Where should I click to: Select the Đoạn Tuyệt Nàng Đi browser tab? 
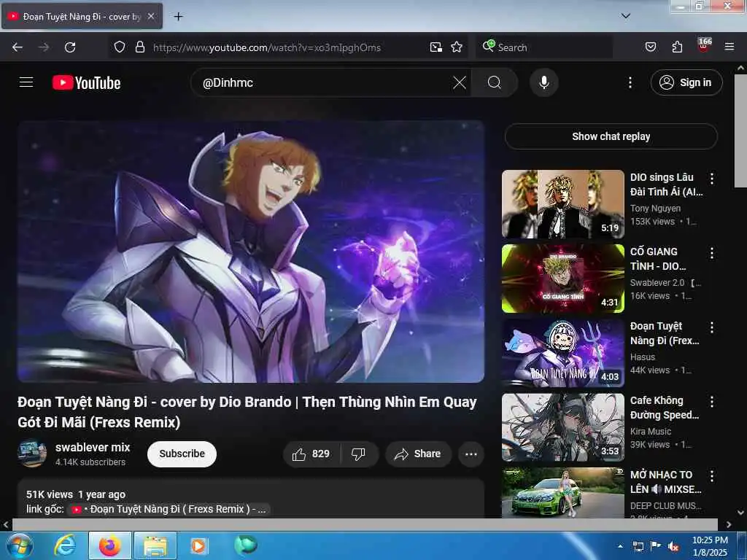[82, 16]
